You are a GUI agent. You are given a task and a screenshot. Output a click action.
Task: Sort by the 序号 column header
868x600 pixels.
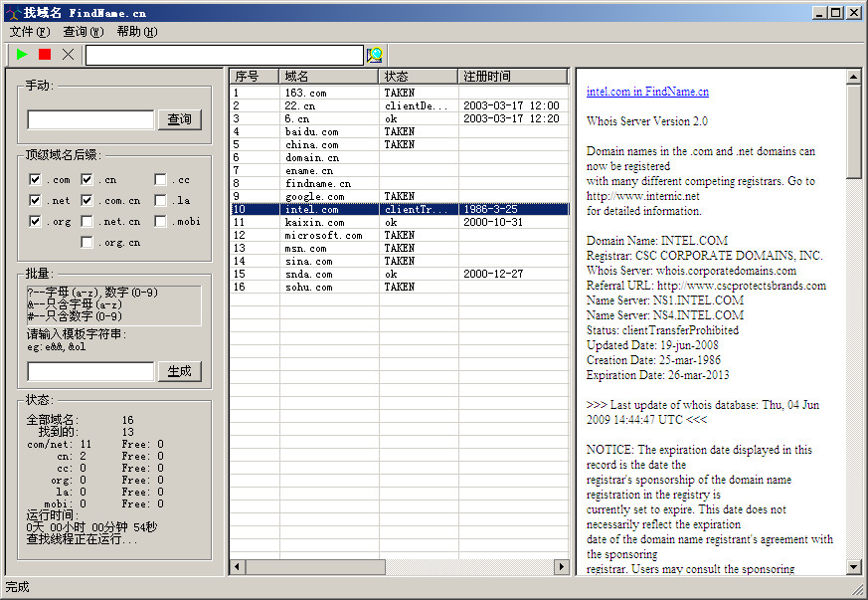click(255, 77)
